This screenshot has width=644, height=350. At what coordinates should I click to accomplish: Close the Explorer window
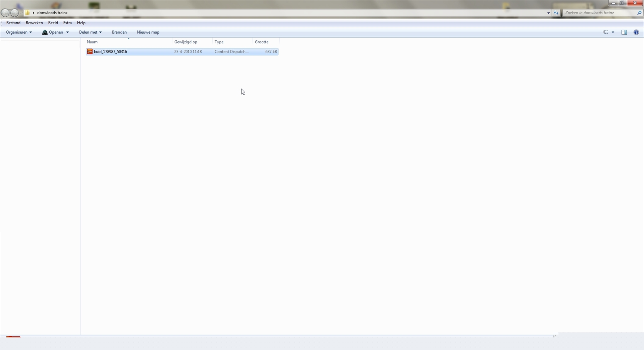(x=635, y=3)
